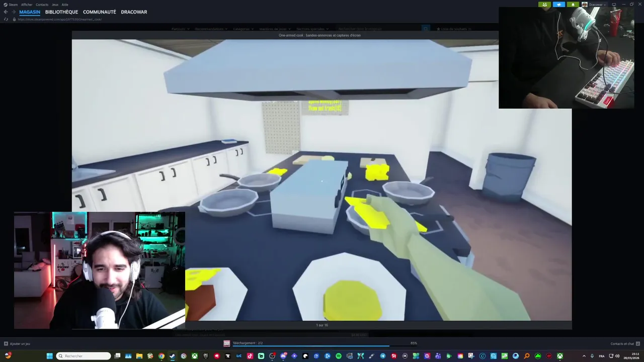Open the Windows Start menu

pyautogui.click(x=49, y=356)
